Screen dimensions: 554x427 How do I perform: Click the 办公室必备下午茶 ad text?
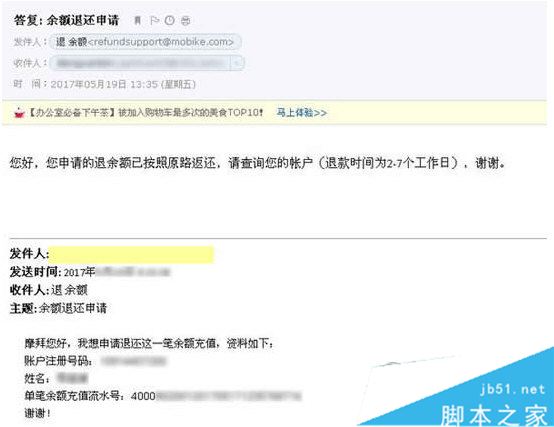tap(71, 113)
